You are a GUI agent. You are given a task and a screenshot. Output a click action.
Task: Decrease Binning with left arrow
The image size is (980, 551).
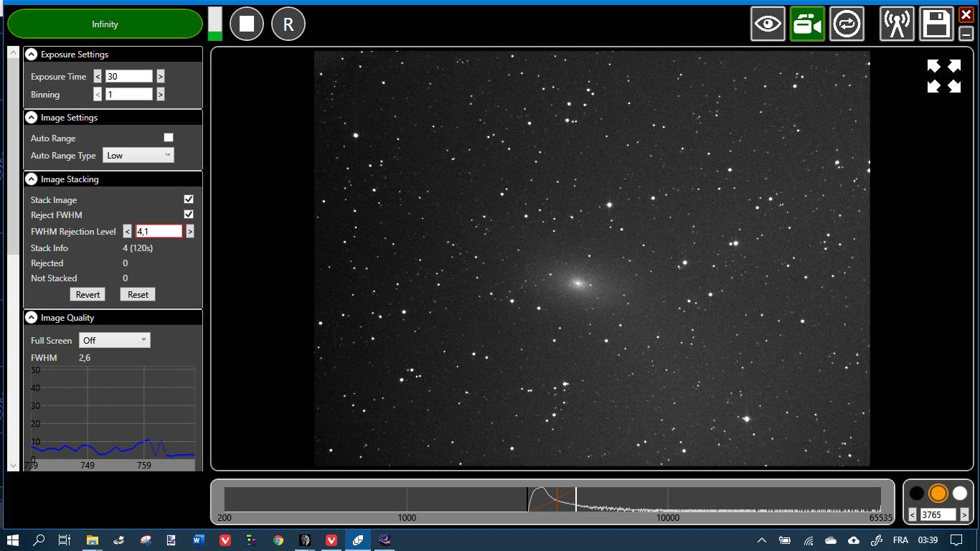(98, 94)
